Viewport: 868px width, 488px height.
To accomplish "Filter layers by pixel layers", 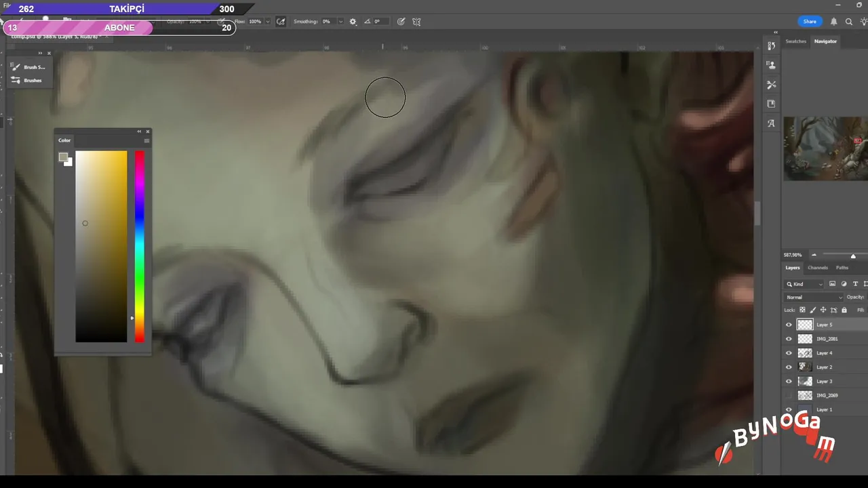I will pos(832,284).
